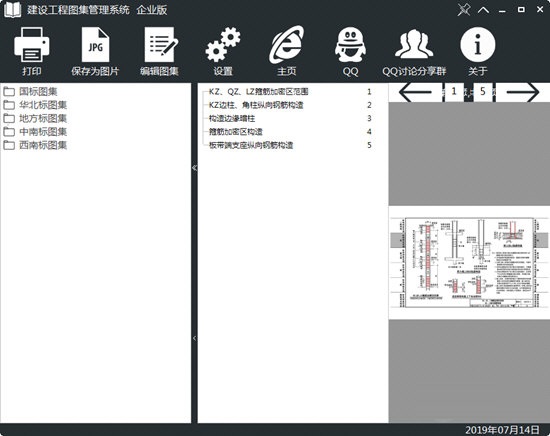Open the 西南标图集 folder
The width and height of the screenshot is (550, 436).
tap(43, 145)
